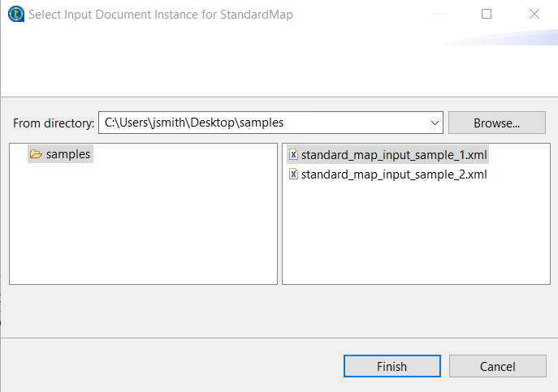Screen dimensions: 558x392
Task: Close the dialog with the X button
Action: click(534, 14)
